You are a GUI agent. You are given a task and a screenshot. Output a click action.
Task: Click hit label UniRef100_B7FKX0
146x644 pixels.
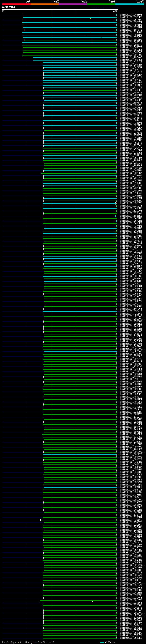131,37
